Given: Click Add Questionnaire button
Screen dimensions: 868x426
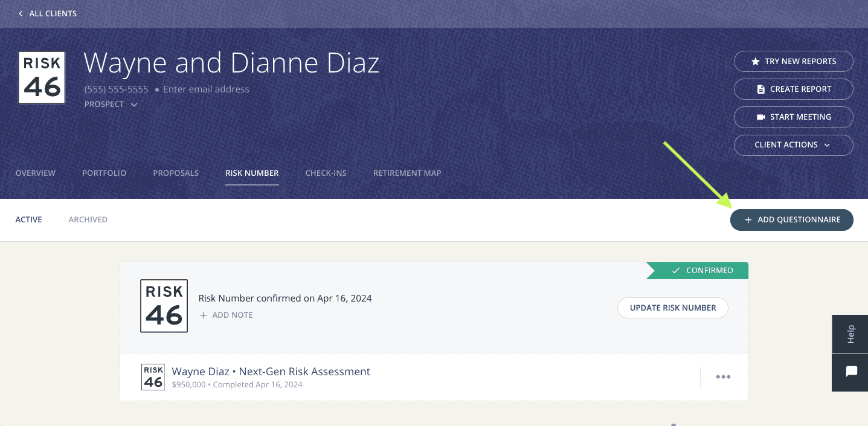Looking at the screenshot, I should coord(791,220).
